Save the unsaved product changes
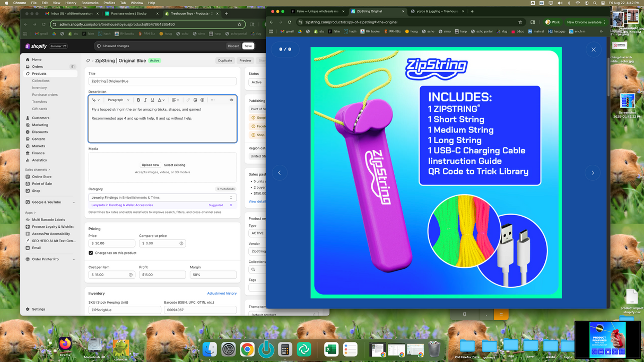 248,46
